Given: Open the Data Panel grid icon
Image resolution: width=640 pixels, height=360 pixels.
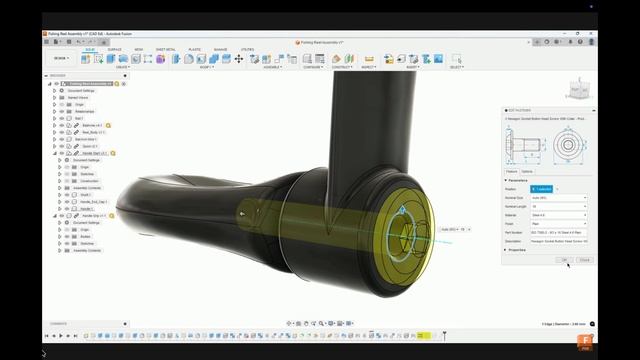Looking at the screenshot, I should pyautogui.click(x=47, y=42).
